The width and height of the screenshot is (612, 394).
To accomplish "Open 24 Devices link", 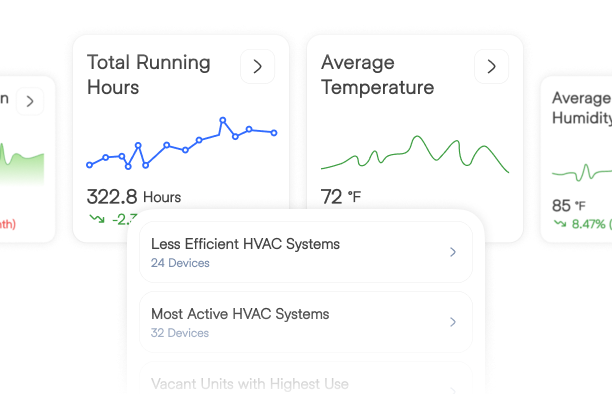I will tap(180, 263).
